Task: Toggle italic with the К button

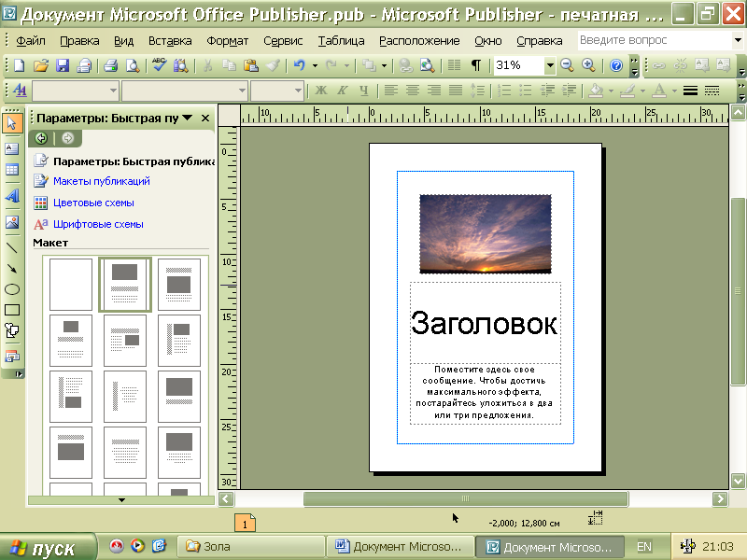Action: pos(343,90)
